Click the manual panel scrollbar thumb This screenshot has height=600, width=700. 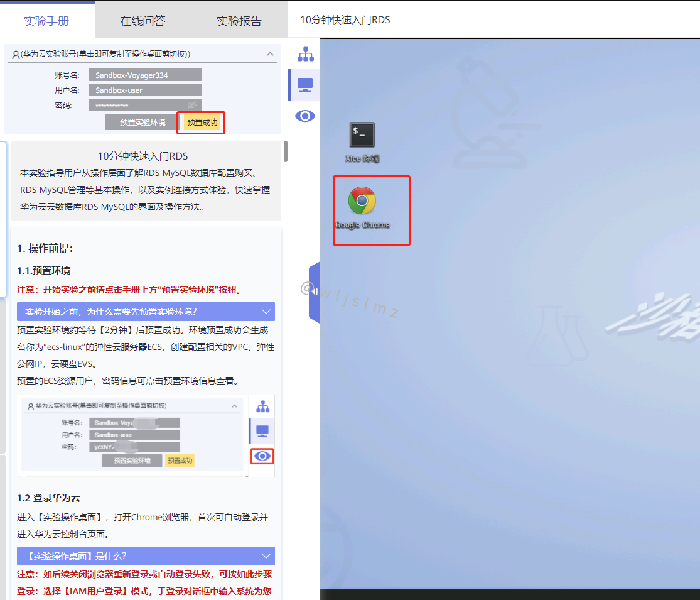tap(286, 151)
